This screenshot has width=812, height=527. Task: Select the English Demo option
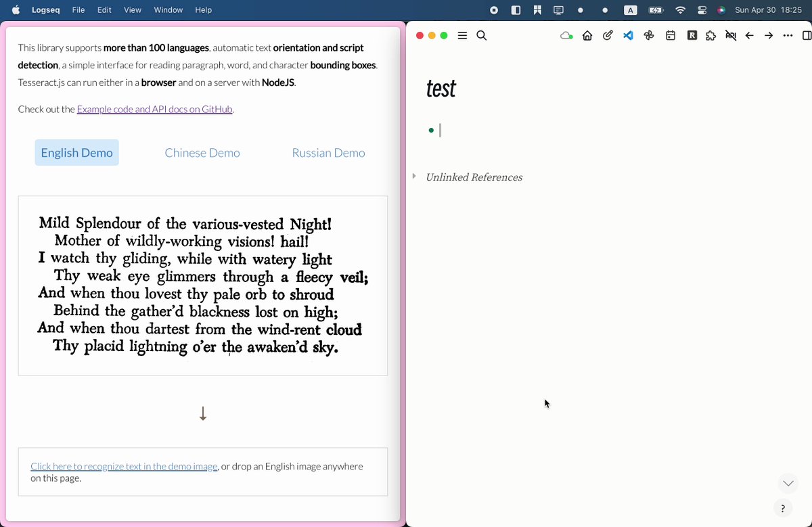(76, 152)
